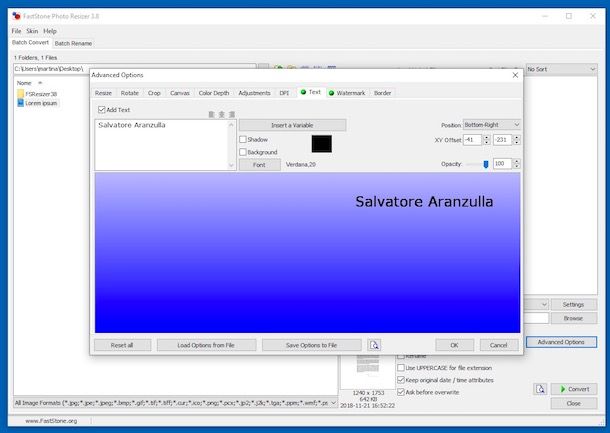Click the image thumbnail above 1240 x 1753
610x433 pixels.
tap(368, 371)
